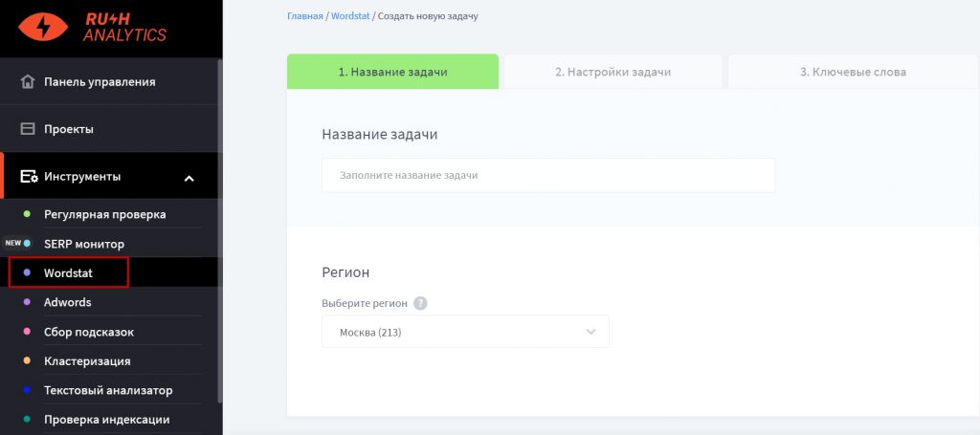Click the Название задачи heading
Screen dimensions: 980x435
click(x=379, y=134)
